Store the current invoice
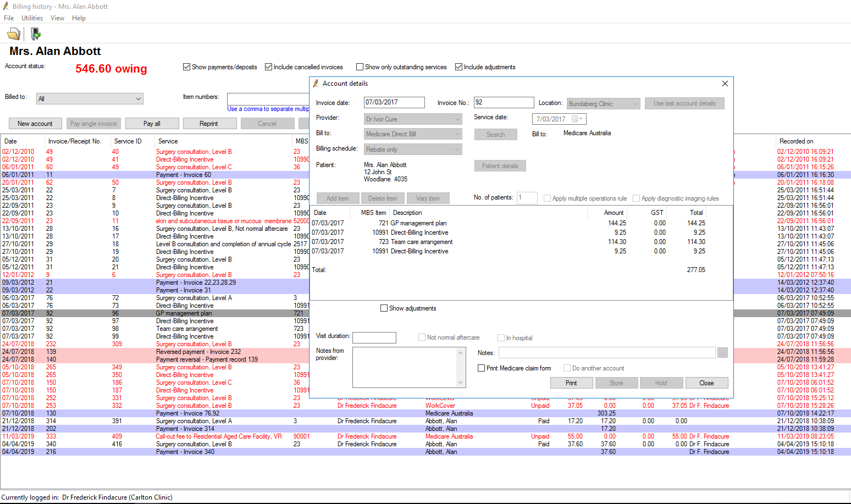 (x=616, y=383)
